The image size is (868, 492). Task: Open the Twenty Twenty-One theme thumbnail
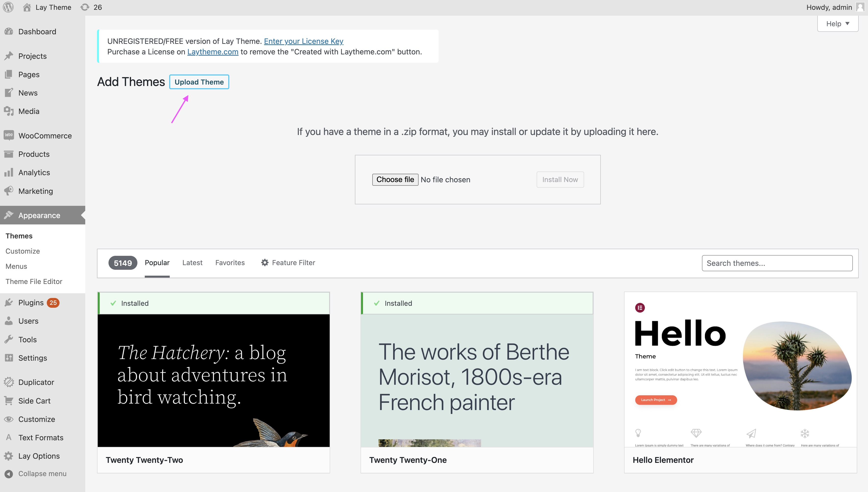[477, 381]
